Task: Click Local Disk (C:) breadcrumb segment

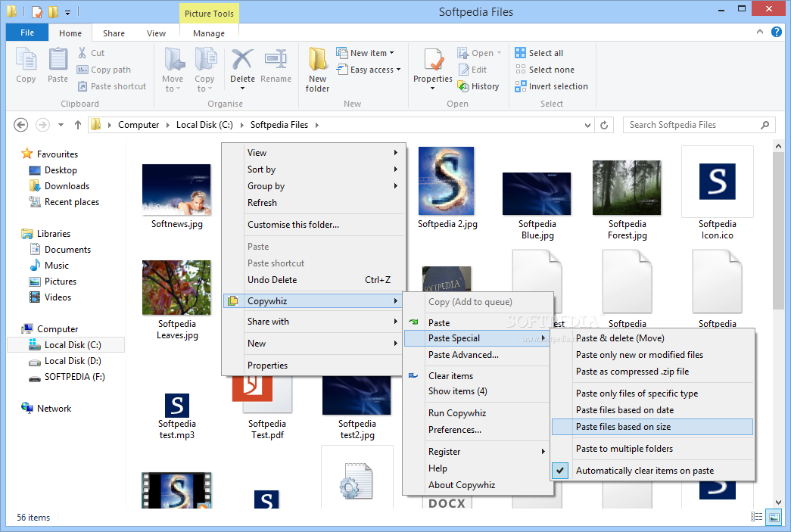Action: pos(204,125)
